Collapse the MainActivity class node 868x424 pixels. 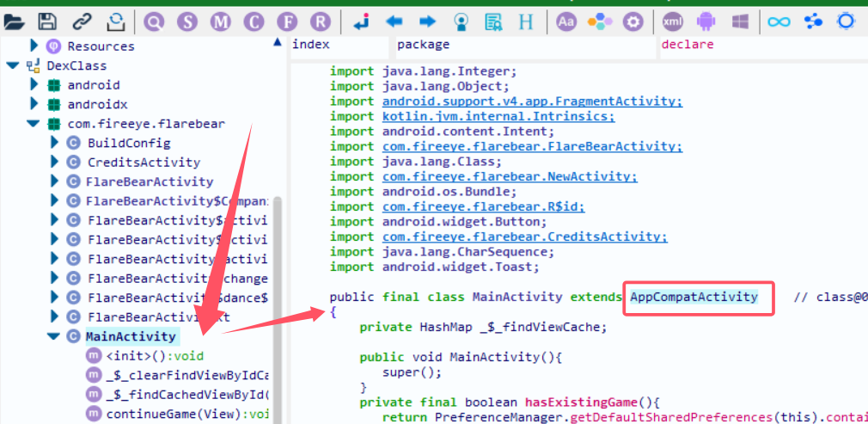click(53, 336)
